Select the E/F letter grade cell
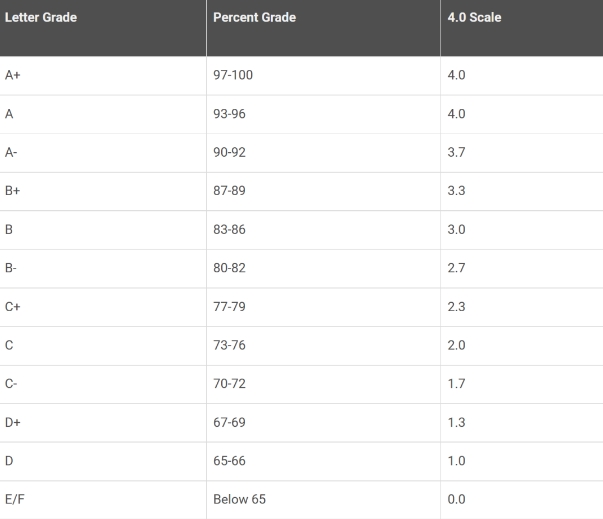This screenshot has width=603, height=519. click(103, 500)
